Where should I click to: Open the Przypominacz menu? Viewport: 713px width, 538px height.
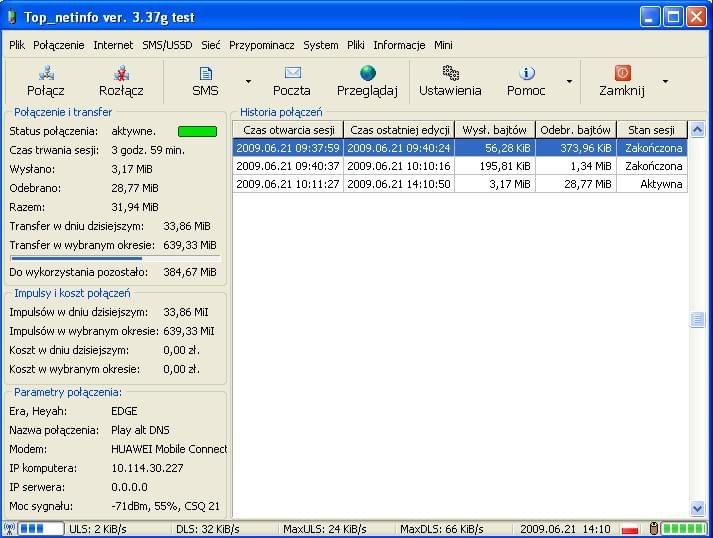[261, 45]
